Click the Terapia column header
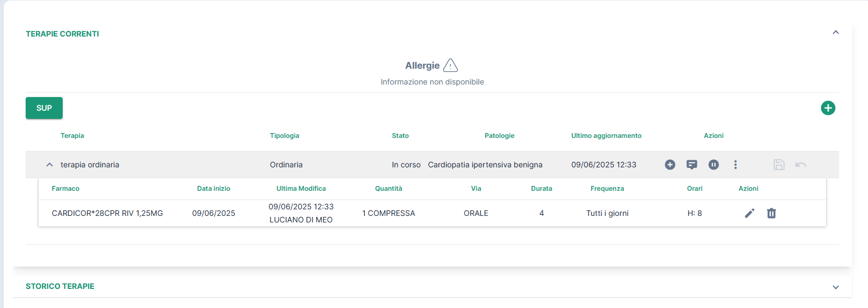 (x=72, y=136)
